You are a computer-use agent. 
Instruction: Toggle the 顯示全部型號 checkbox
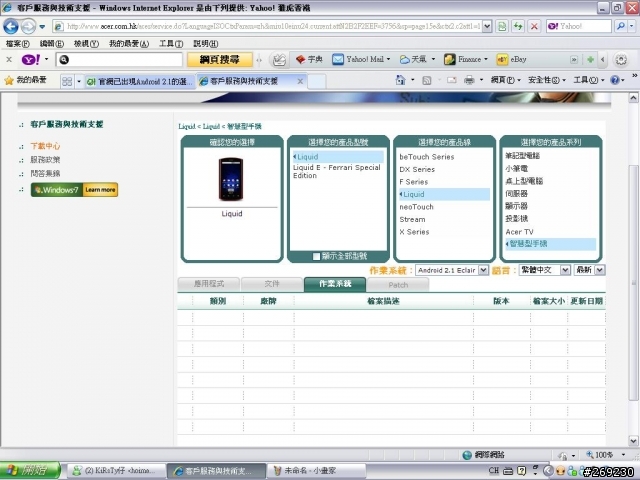[x=316, y=256]
